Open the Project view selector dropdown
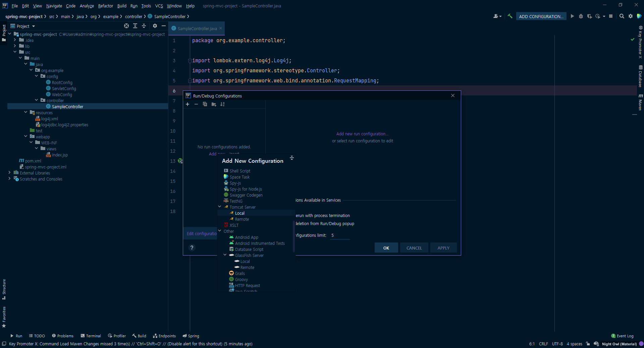Viewport: 644px width, 348px height. click(x=23, y=26)
